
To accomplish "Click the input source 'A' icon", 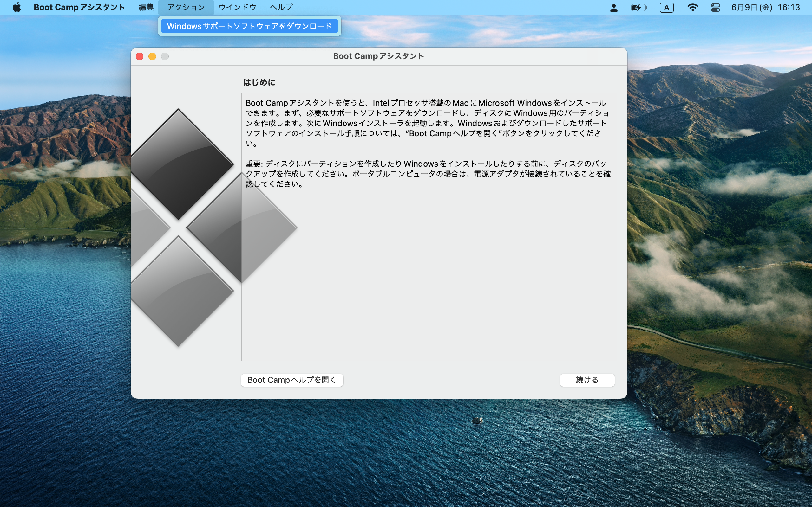I will 666,7.
